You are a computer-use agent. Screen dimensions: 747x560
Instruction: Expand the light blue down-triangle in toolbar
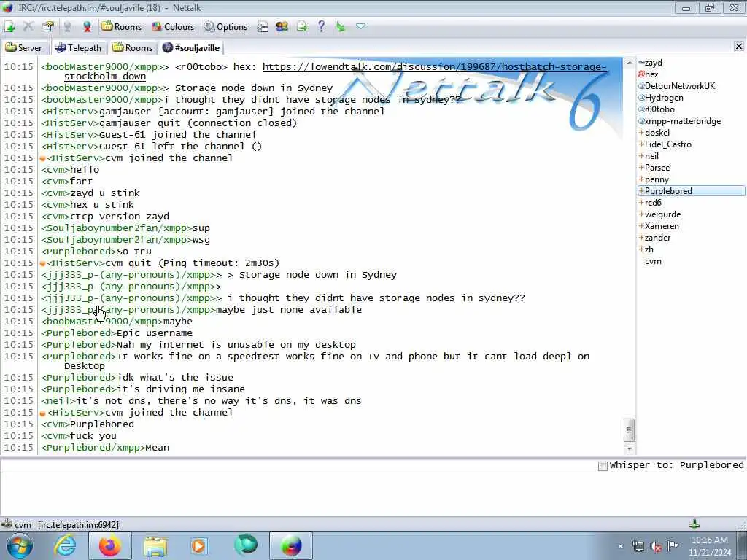(x=360, y=27)
